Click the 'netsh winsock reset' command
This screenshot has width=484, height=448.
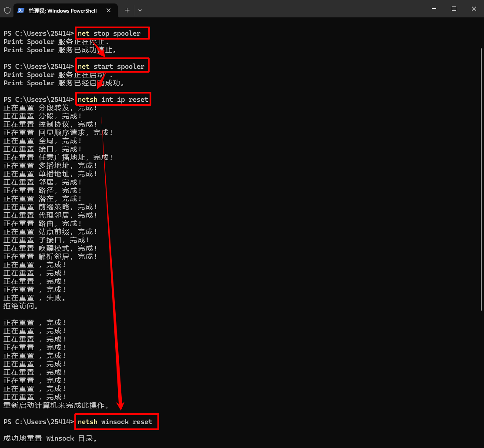pos(115,422)
